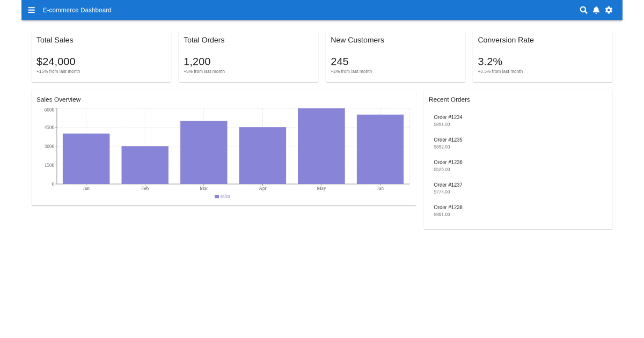Click the search magnifier icon

pos(583,10)
